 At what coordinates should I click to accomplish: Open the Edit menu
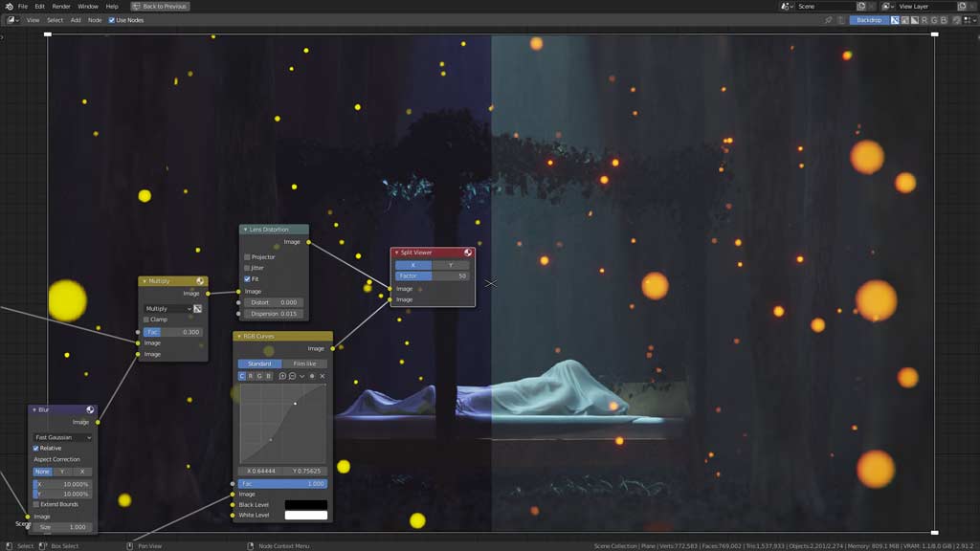click(x=39, y=7)
